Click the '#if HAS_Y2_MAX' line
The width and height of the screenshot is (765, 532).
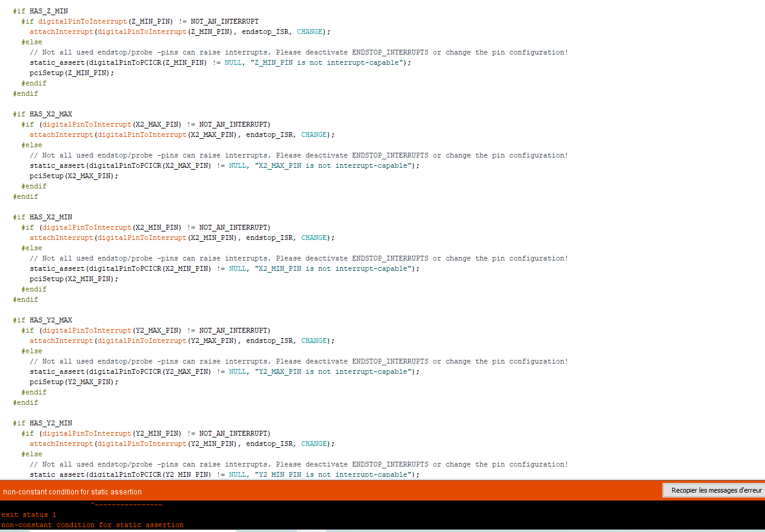(x=42, y=320)
